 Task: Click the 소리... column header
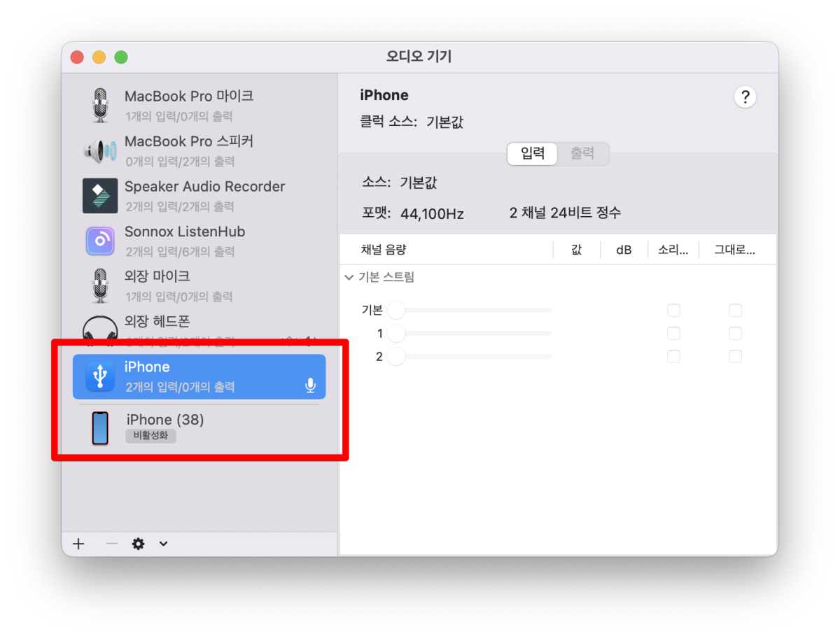(673, 250)
